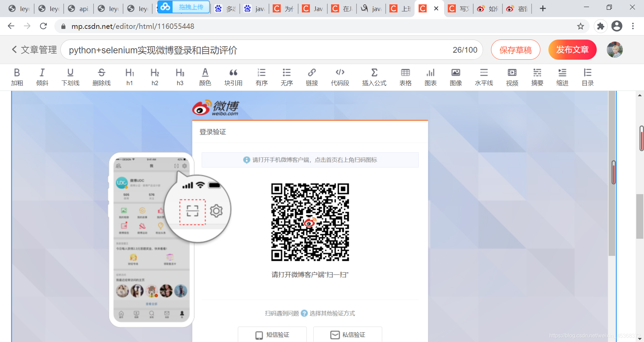The image size is (644, 342).
Task: Open the Chrome three-dot menu
Action: pyautogui.click(x=633, y=26)
